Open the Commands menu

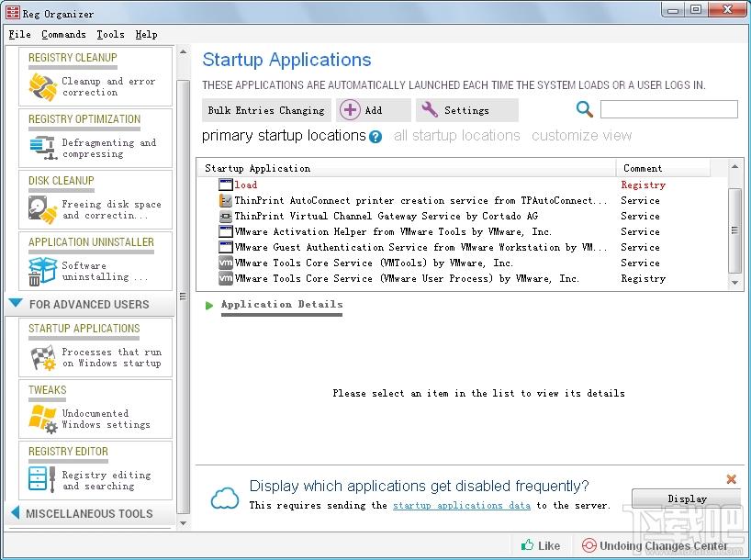coord(63,34)
